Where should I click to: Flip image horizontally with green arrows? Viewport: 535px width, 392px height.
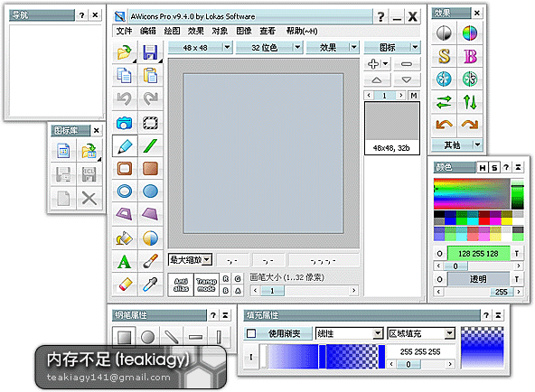tap(444, 102)
